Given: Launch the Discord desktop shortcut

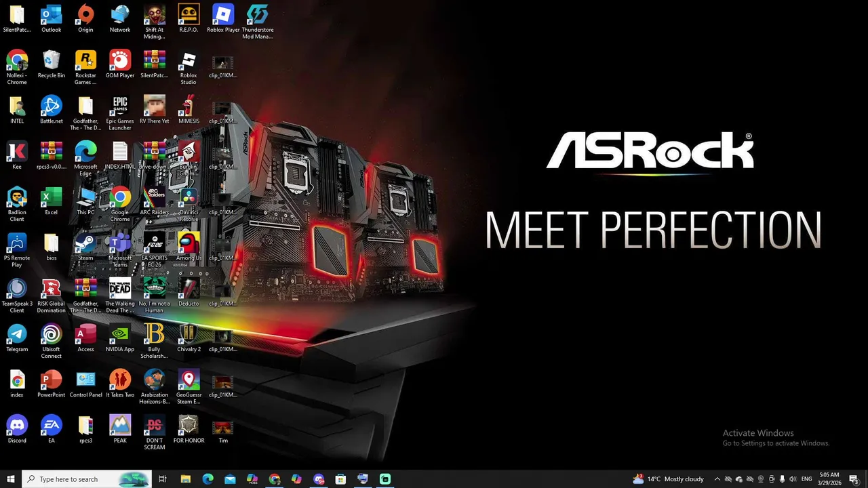Looking at the screenshot, I should [x=17, y=428].
